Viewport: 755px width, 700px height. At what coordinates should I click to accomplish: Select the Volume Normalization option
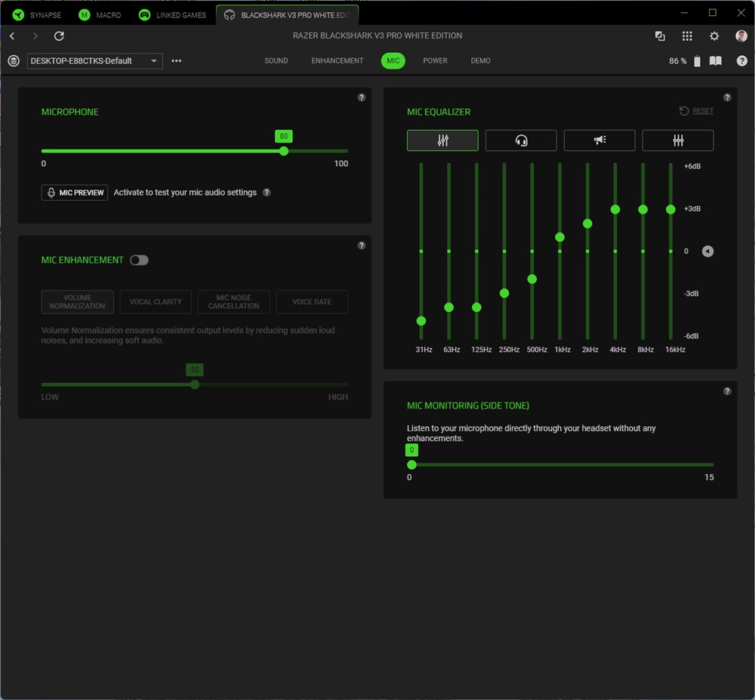tap(78, 302)
